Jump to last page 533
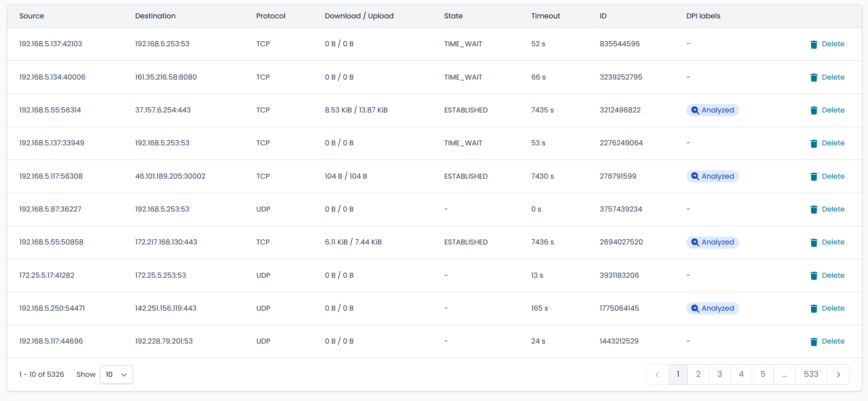 click(x=811, y=374)
